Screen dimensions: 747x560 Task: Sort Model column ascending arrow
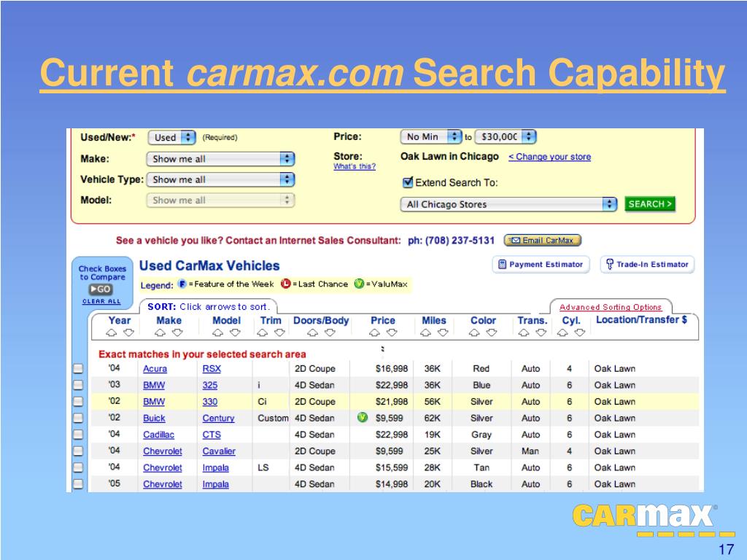[x=217, y=332]
